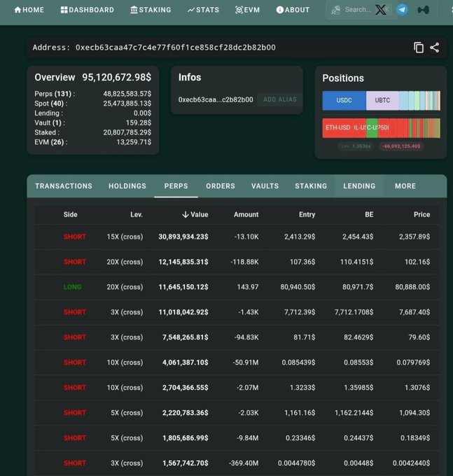The height and width of the screenshot is (476, 453).
Task: Sort by the Entry column header
Action: (x=307, y=215)
